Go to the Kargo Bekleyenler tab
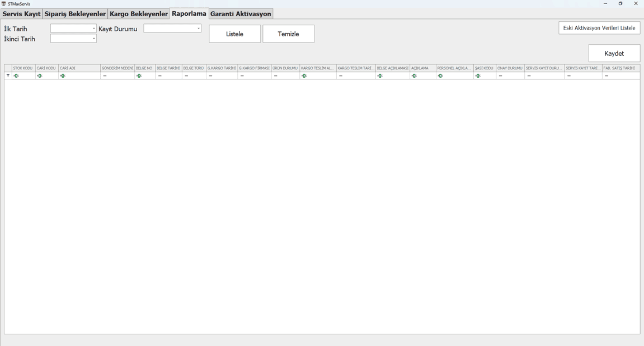644x346 pixels. coord(138,14)
